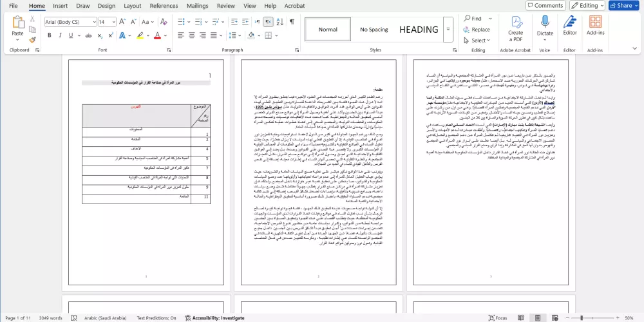Toggle Underline formatting
The height and width of the screenshot is (322, 644).
pos(71,35)
